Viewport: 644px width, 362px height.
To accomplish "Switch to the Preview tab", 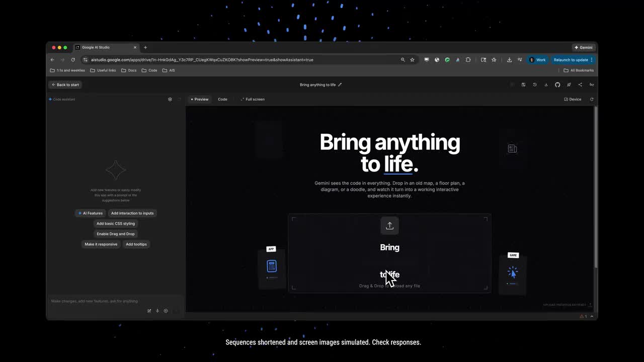I will pyautogui.click(x=200, y=99).
